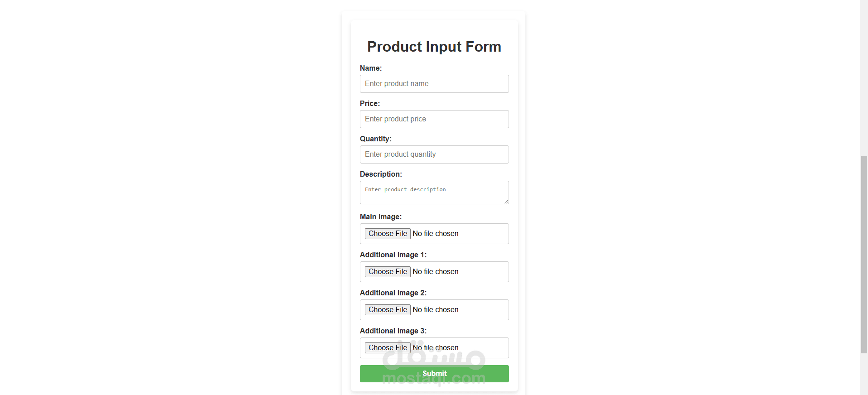This screenshot has width=868, height=395.
Task: Click the "Price:" field label
Action: point(370,104)
